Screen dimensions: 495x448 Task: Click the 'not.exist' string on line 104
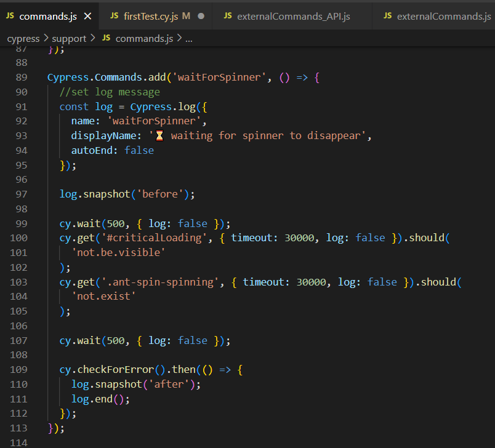click(x=103, y=296)
